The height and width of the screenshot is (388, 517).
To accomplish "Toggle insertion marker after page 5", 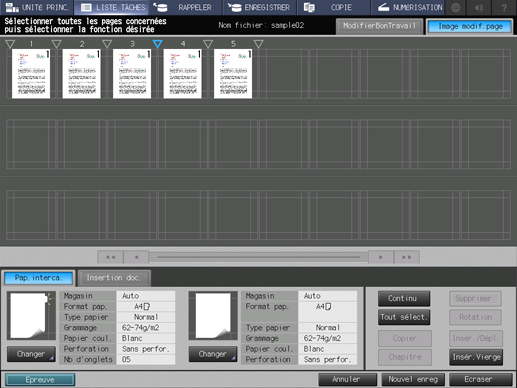I will (x=258, y=44).
